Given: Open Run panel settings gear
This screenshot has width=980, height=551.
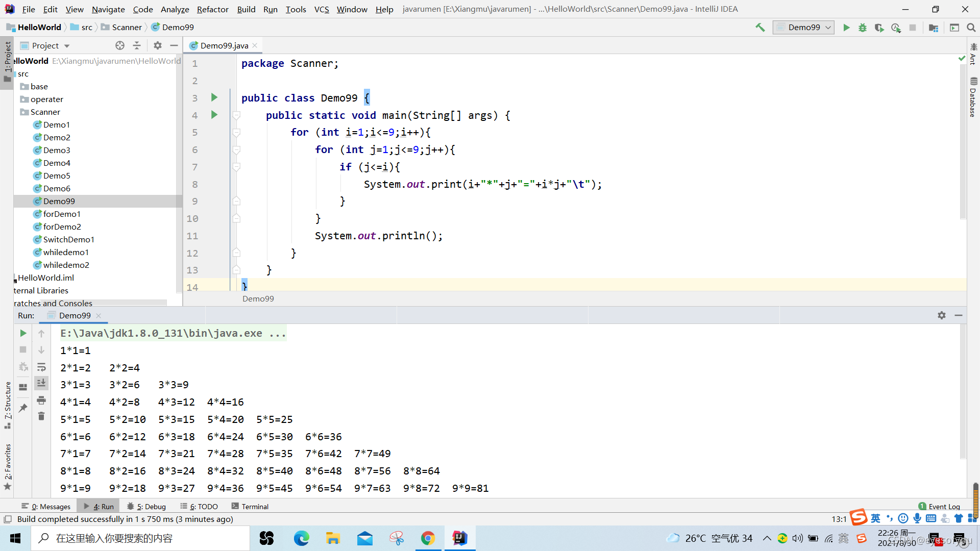Looking at the screenshot, I should point(942,315).
